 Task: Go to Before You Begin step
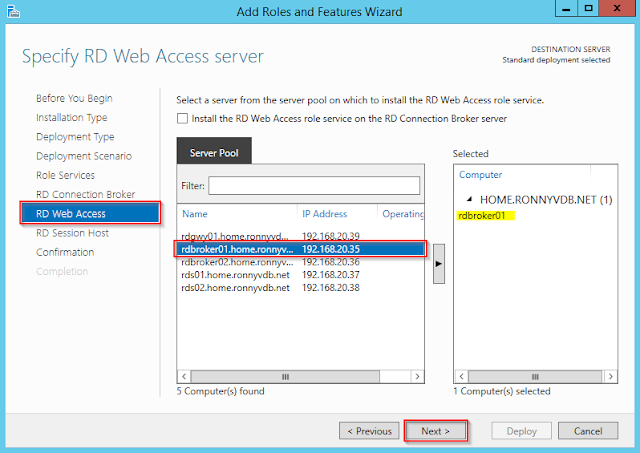coord(74,99)
